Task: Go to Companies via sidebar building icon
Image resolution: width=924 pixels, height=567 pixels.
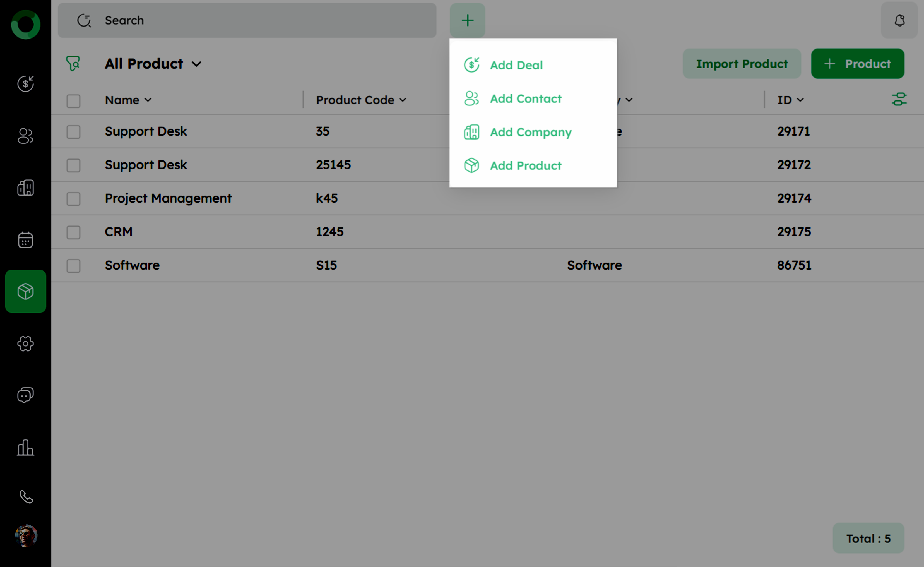Action: [x=25, y=188]
